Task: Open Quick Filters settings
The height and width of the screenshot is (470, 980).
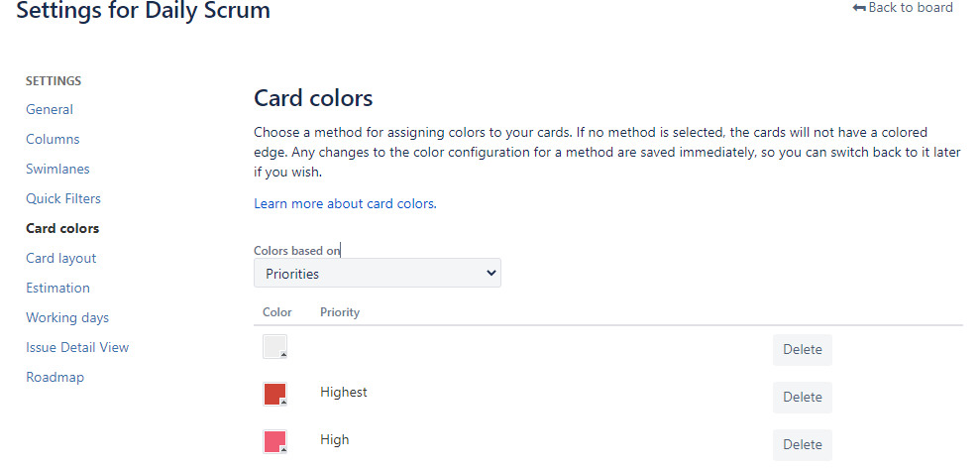Action: click(x=63, y=198)
